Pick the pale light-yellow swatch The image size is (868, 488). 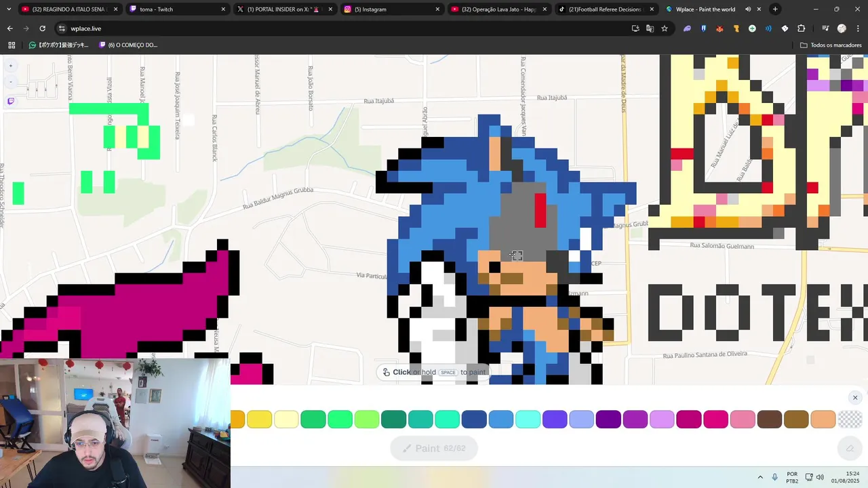pyautogui.click(x=286, y=419)
